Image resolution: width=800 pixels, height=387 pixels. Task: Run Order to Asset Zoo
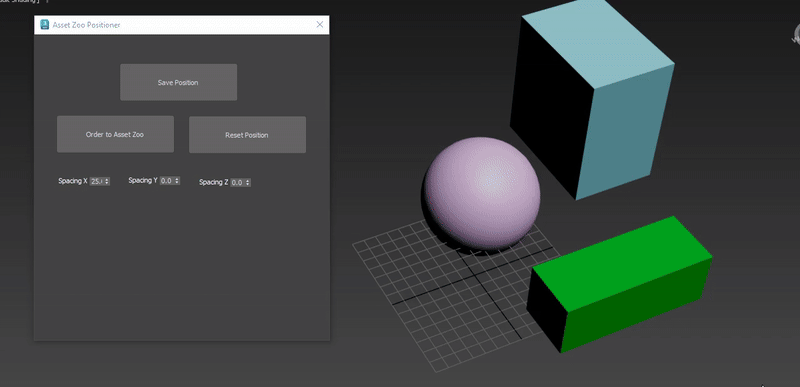point(115,134)
